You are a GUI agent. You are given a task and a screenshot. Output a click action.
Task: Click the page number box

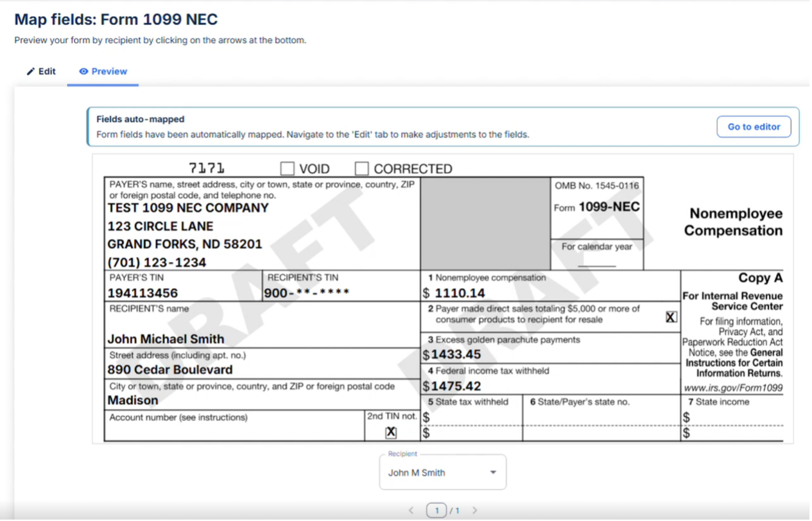click(x=436, y=511)
